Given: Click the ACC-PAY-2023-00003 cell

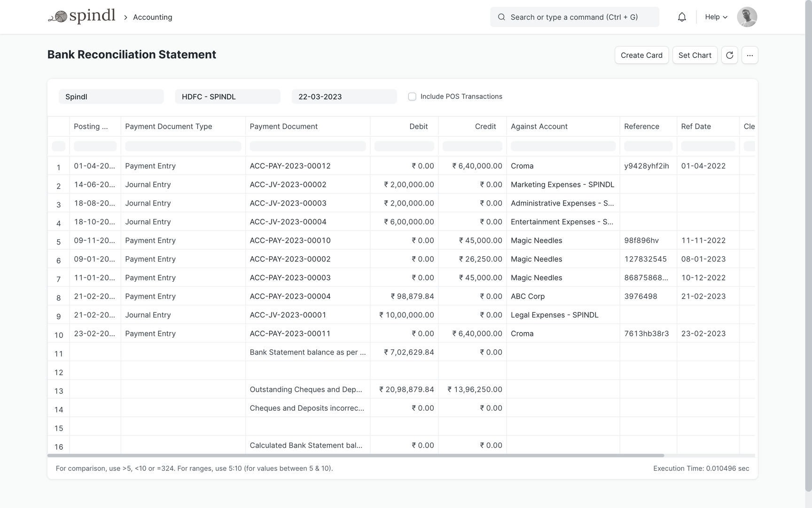Looking at the screenshot, I should click(308, 278).
